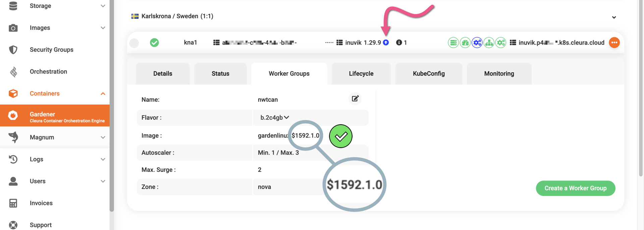
Task: Click the green server list status icon
Action: (453, 43)
